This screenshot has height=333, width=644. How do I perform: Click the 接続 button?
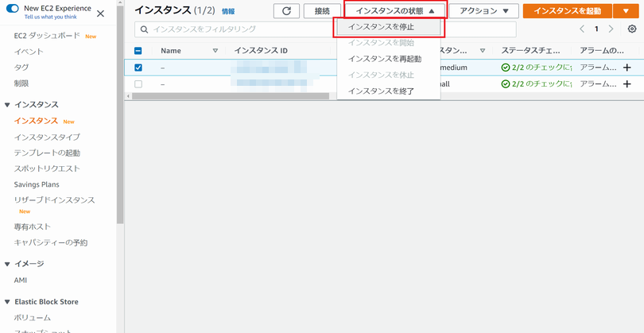323,11
